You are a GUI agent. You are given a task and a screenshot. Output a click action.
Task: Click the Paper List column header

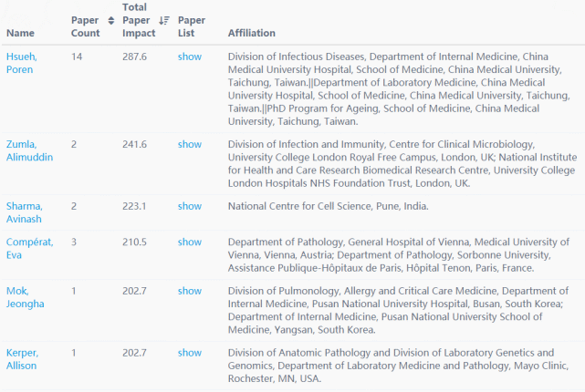[x=192, y=26]
